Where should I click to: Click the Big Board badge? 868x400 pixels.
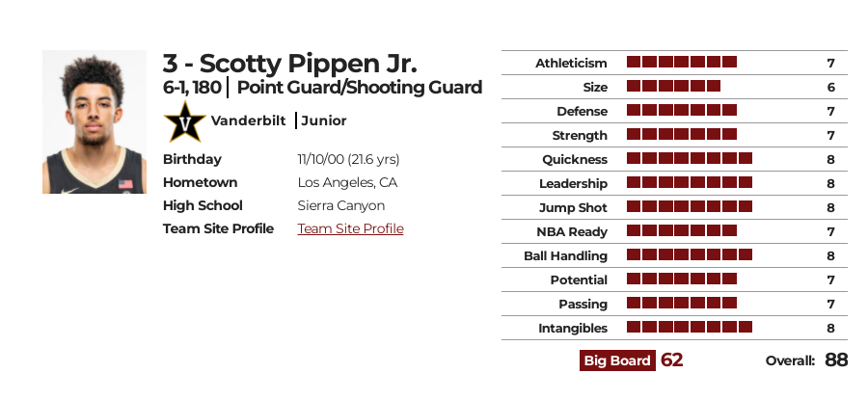point(617,360)
